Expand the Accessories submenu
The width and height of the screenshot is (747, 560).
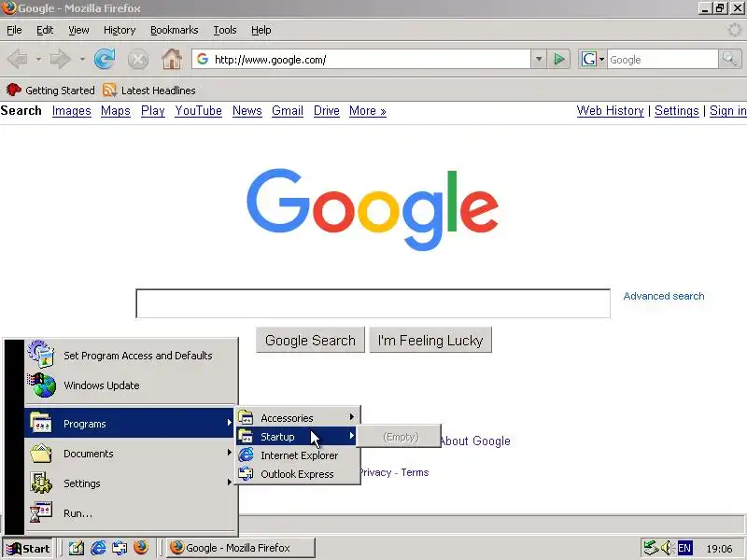coord(298,417)
